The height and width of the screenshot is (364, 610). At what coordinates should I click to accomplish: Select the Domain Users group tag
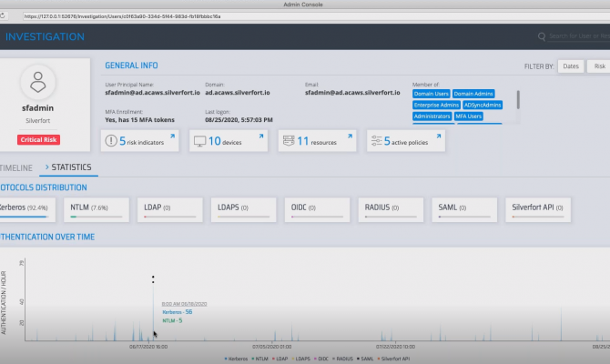[431, 94]
